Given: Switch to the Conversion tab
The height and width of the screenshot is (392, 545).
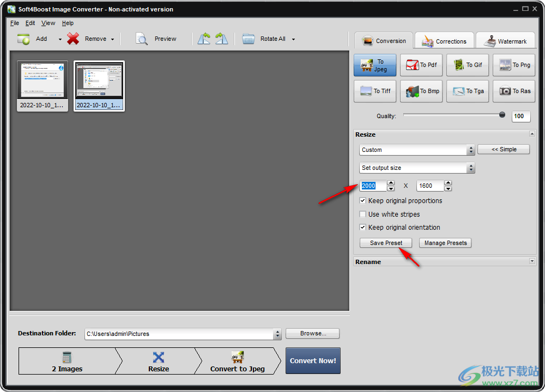Looking at the screenshot, I should pos(384,41).
